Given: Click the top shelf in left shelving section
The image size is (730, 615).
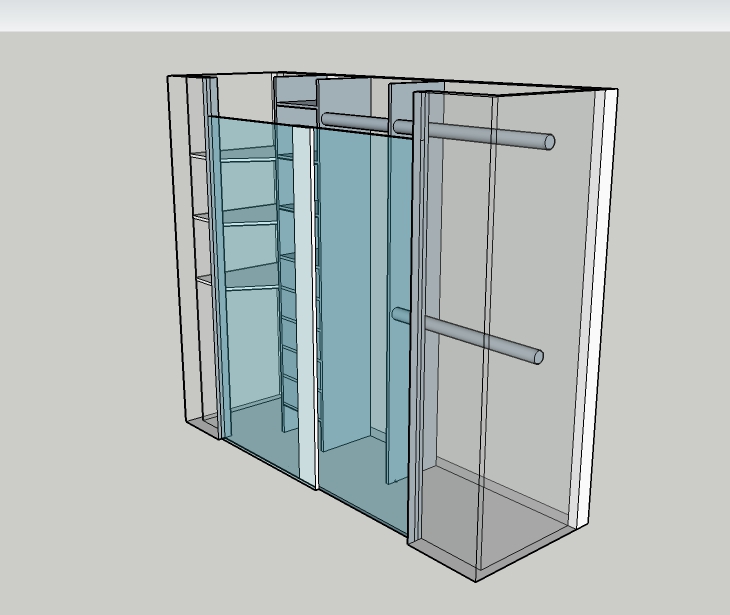Looking at the screenshot, I should [247, 153].
